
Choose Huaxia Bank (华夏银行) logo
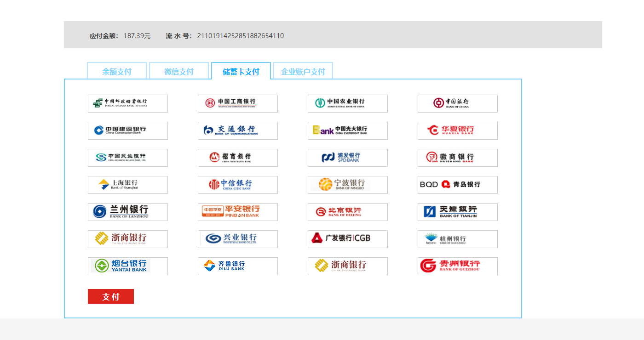click(x=457, y=130)
